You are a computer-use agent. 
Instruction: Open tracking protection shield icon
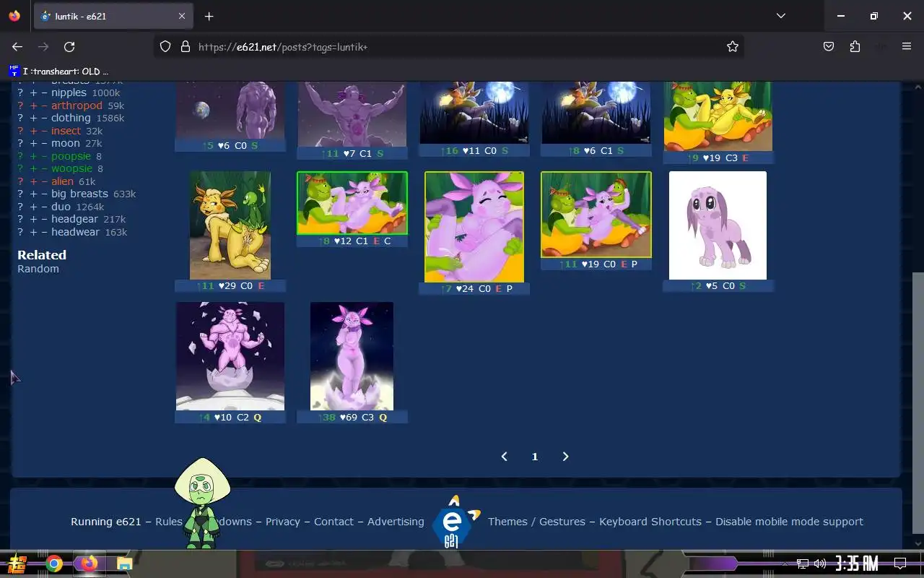(165, 46)
